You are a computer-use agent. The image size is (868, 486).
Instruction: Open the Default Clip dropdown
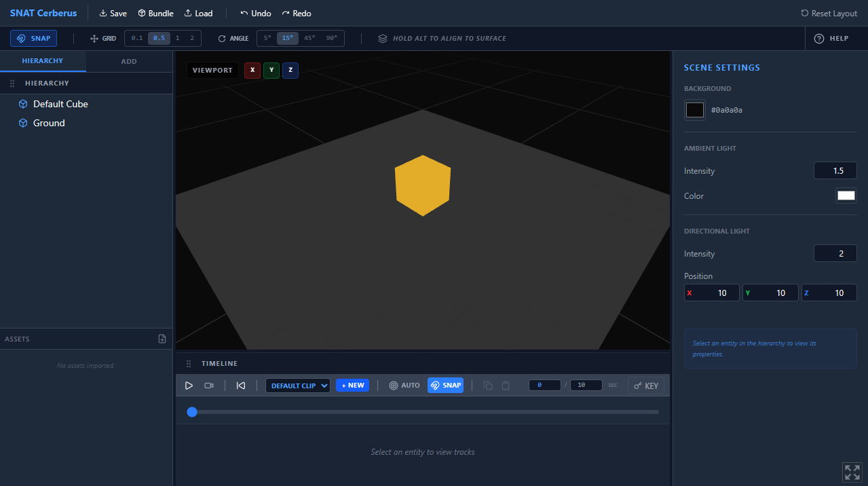tap(298, 386)
